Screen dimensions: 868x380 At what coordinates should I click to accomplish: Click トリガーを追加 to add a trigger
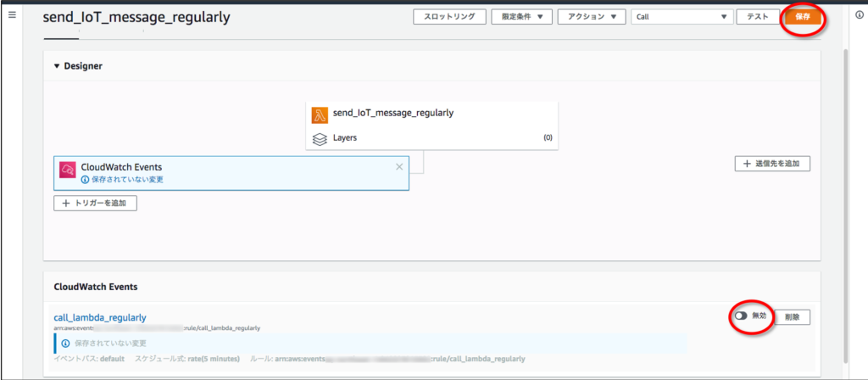[x=95, y=203]
